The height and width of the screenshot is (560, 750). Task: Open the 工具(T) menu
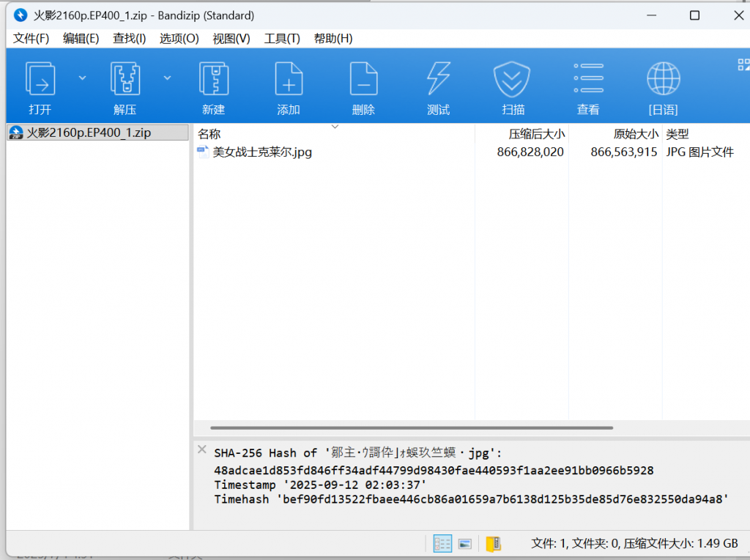tap(282, 38)
